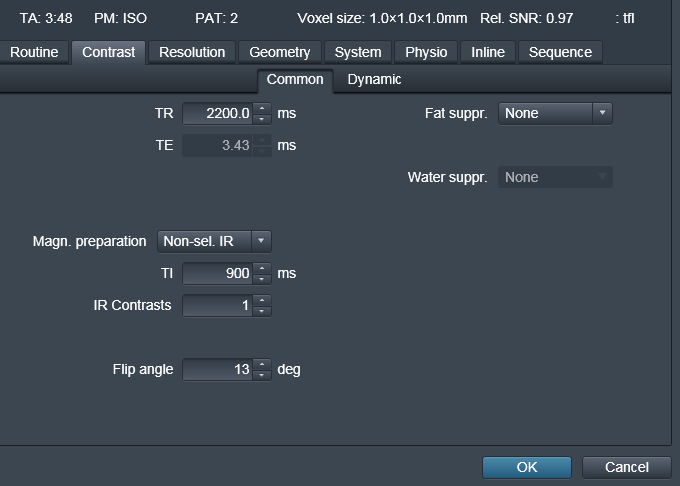Increase TI value with up arrow
680x486 pixels.
tap(262, 268)
